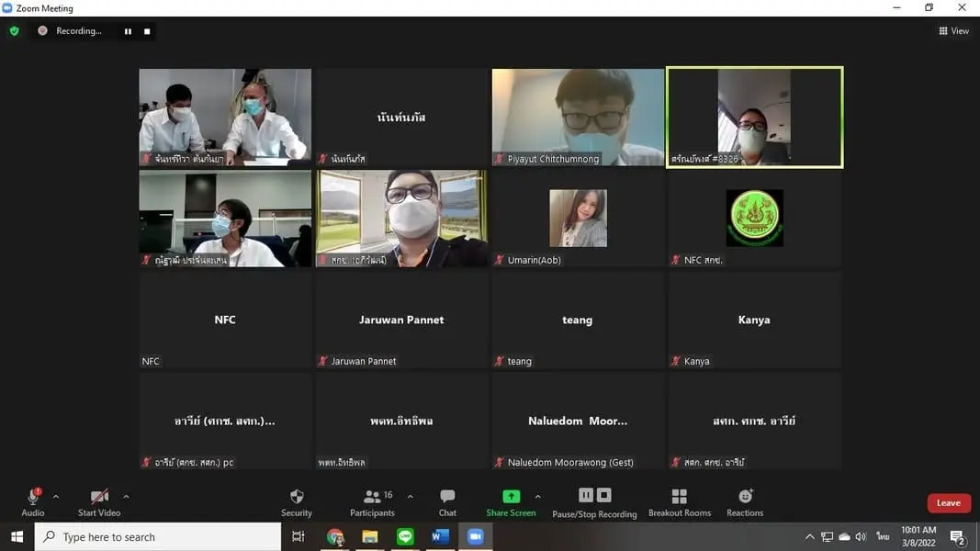Viewport: 980px width, 551px height.
Task: Expand the video options arrow
Action: tap(126, 497)
